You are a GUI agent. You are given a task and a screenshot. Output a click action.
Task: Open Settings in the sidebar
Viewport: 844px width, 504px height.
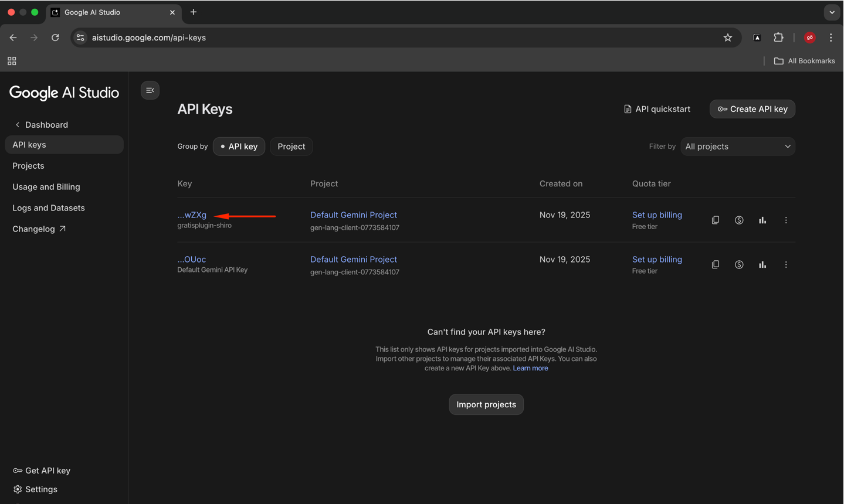pyautogui.click(x=41, y=489)
